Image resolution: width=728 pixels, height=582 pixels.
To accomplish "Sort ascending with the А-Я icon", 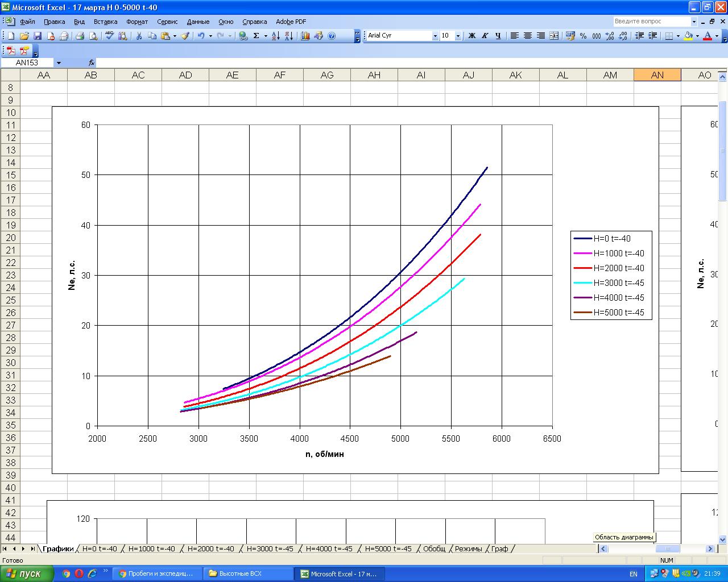I will click(x=275, y=36).
